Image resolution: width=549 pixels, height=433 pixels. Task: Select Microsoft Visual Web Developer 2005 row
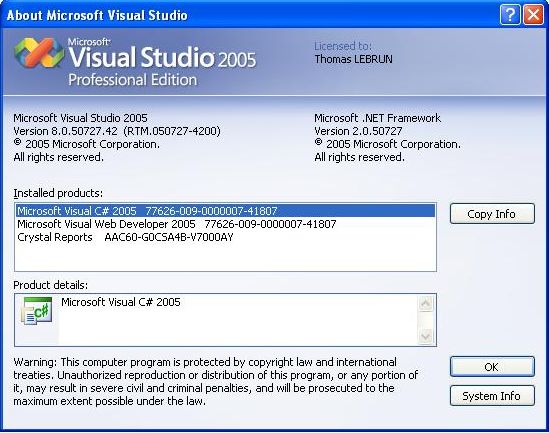tap(226, 224)
